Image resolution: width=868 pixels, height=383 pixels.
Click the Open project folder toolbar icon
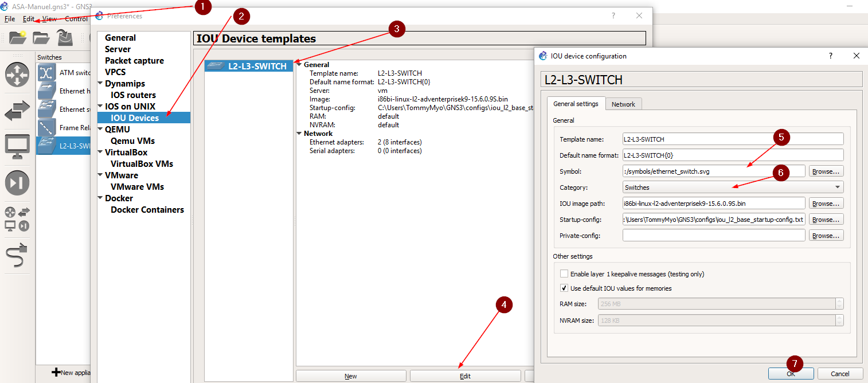(41, 38)
